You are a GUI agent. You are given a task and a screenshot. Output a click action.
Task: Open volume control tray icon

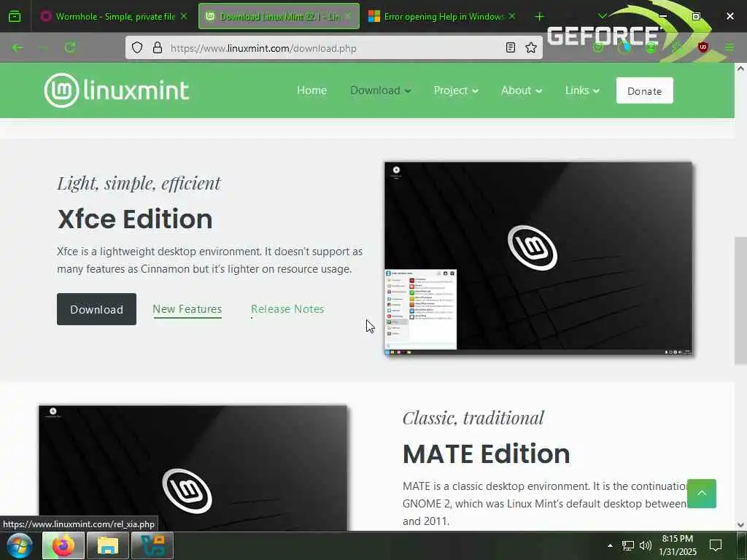point(646,545)
